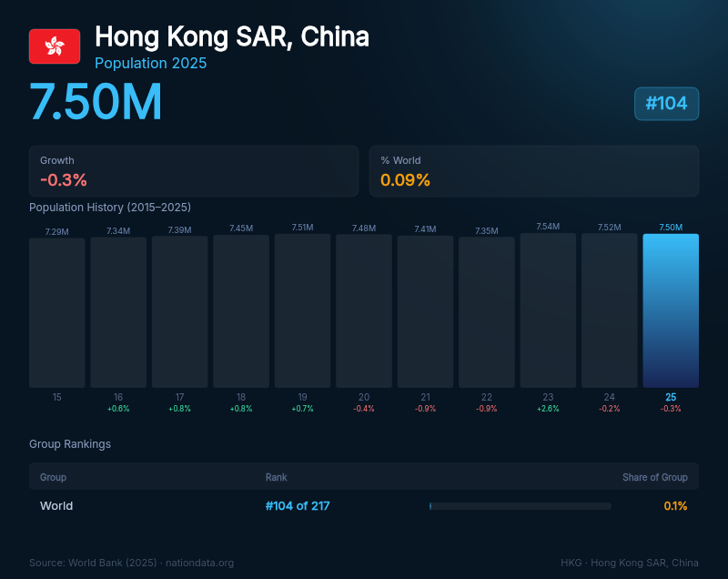Click the 0.1% share of group value
Viewport: 728px width, 579px height.
[x=675, y=505]
